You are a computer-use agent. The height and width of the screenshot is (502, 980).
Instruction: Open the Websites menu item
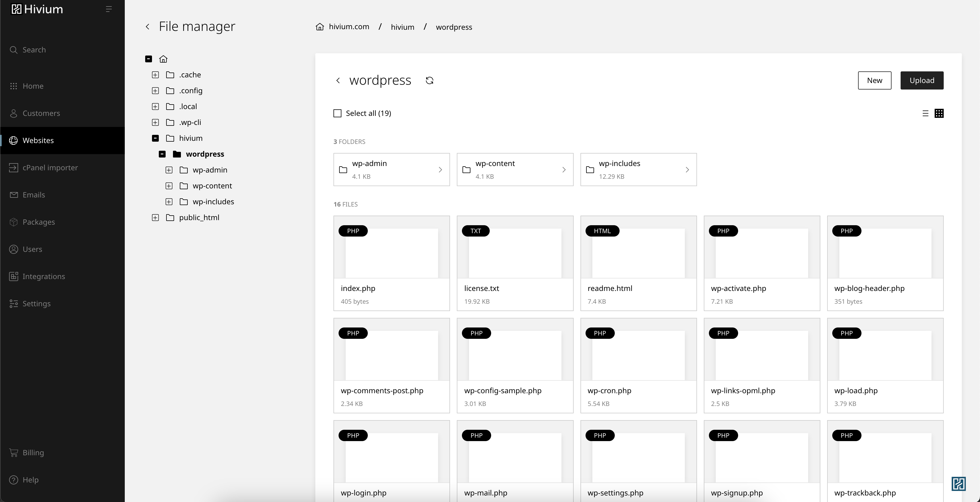point(62,141)
